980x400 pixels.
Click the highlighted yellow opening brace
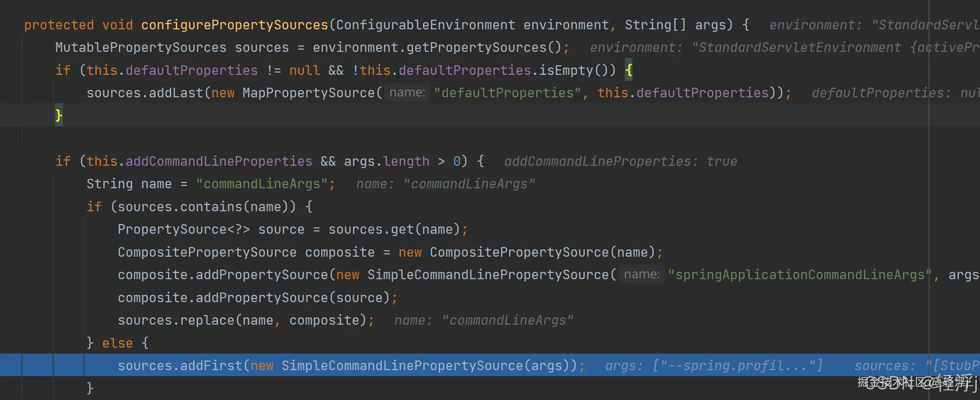[x=628, y=70]
